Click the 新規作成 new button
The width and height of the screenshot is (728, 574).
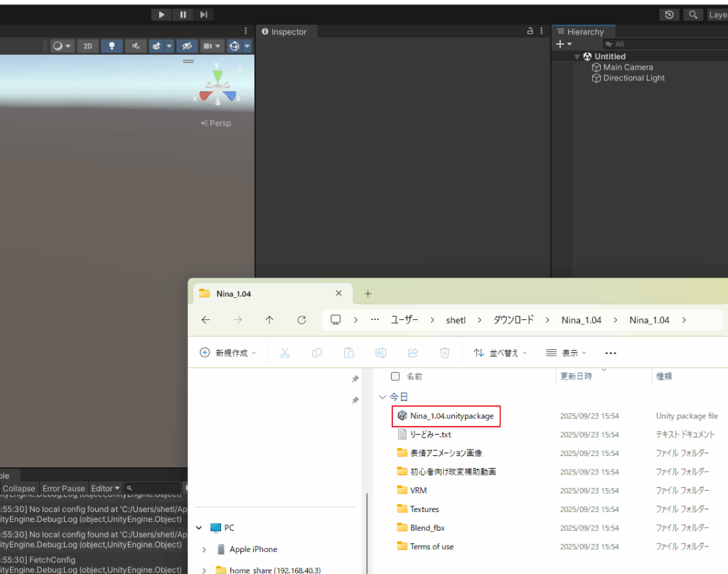(x=227, y=353)
